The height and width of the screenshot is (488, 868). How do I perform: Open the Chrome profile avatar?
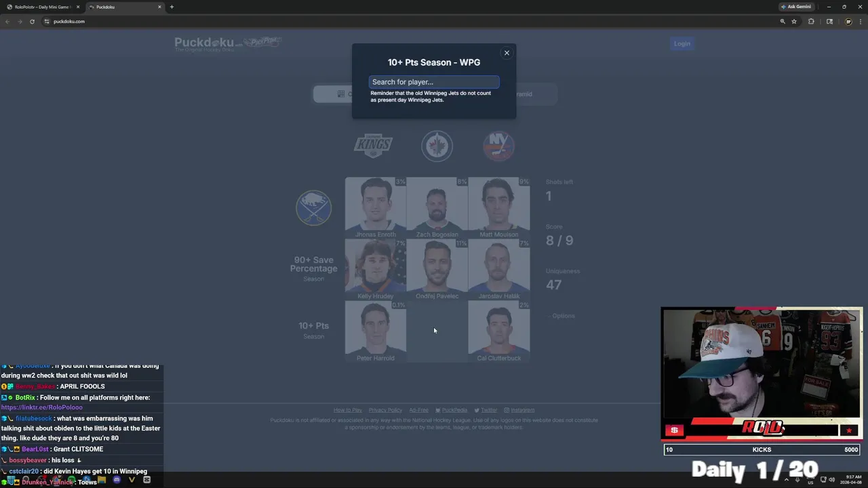848,21
